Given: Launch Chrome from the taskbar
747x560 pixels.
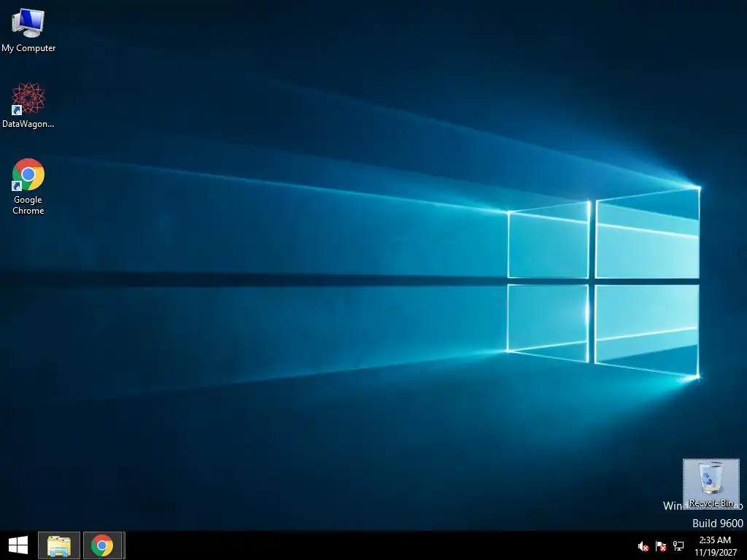Looking at the screenshot, I should tap(102, 545).
